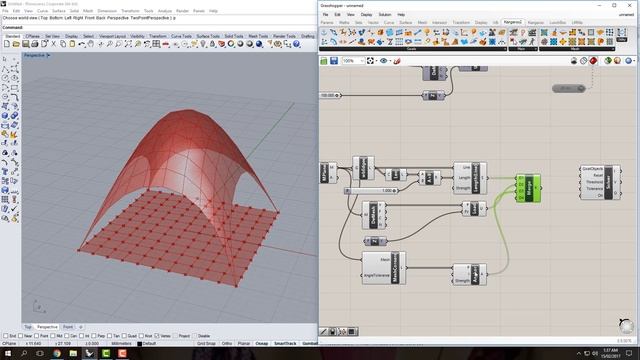Uncheck the Vertex osnap checkbox

pos(157,336)
